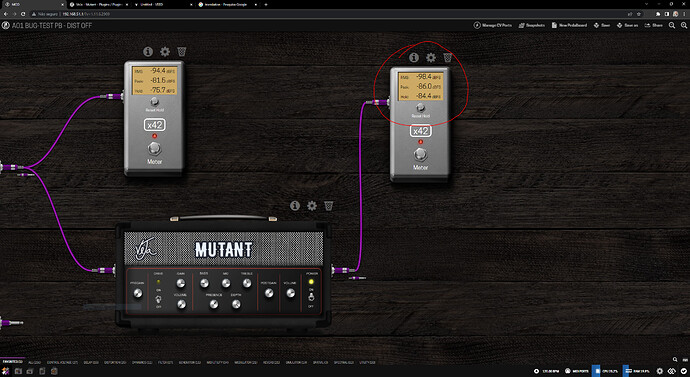Delete the Mutant amp plugin
Image resolution: width=690 pixels, height=377 pixels.
329,205
